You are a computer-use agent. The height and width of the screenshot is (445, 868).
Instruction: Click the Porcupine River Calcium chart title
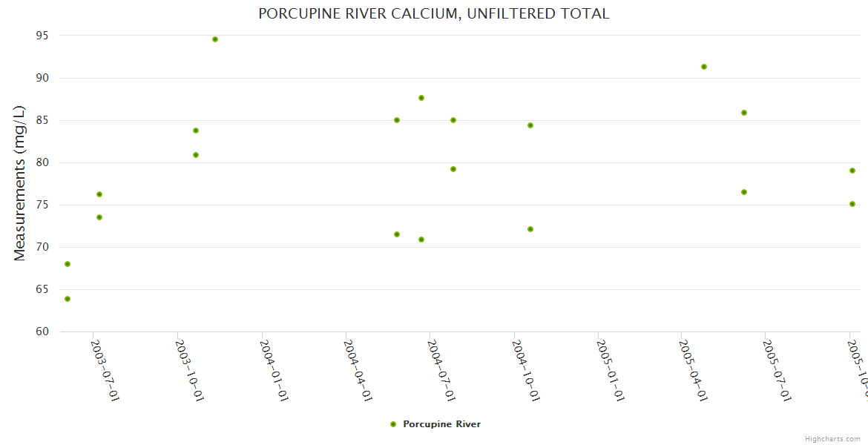(434, 13)
